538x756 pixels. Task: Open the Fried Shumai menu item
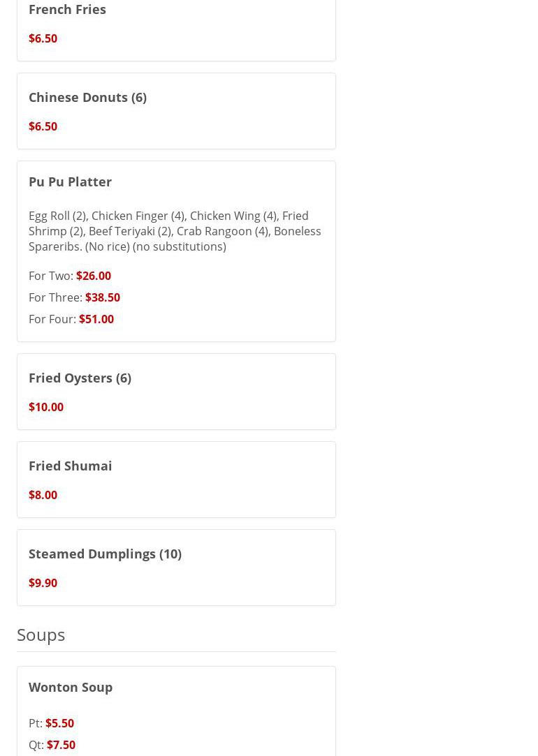tap(70, 466)
